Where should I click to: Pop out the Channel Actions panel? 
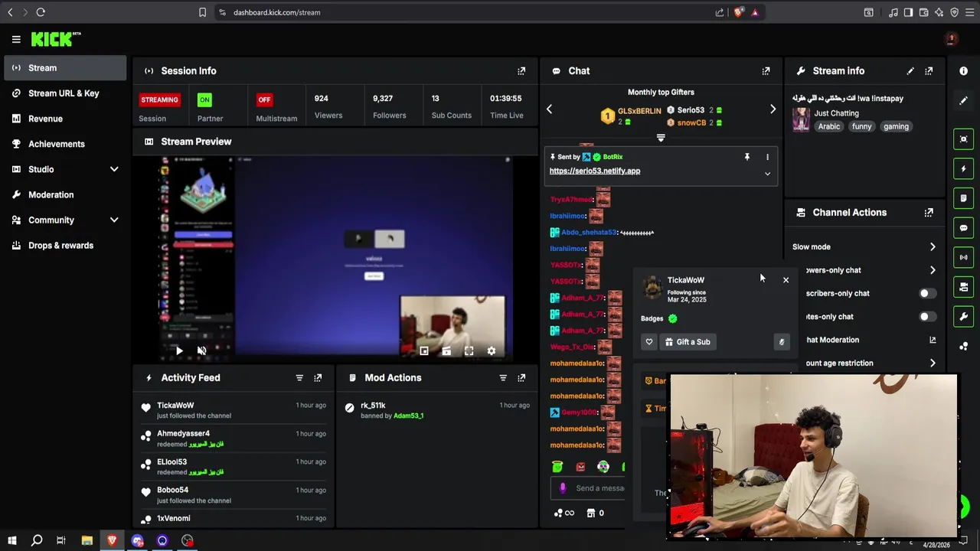pyautogui.click(x=929, y=213)
